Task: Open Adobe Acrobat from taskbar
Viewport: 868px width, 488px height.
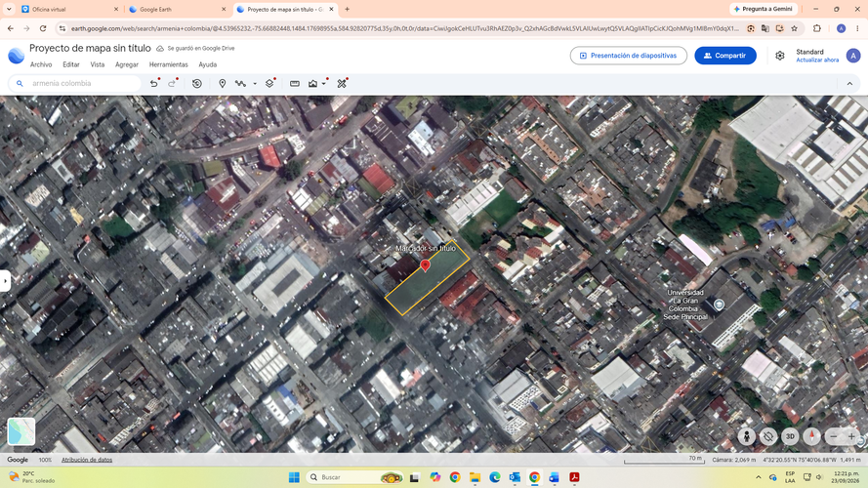Action: (575, 477)
